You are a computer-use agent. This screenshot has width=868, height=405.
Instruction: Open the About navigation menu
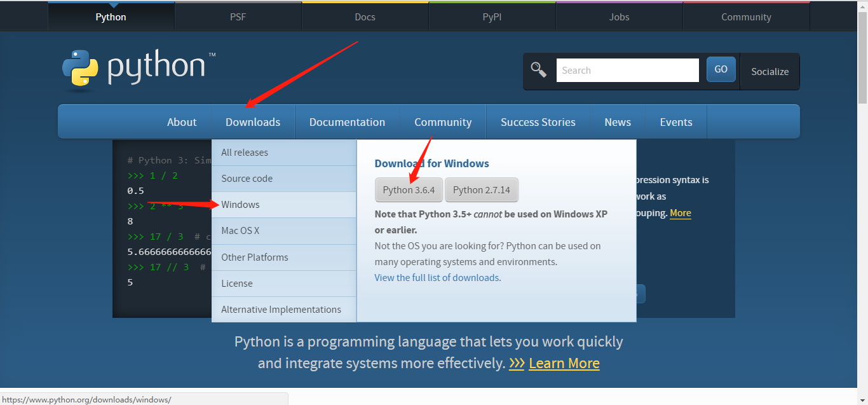pyautogui.click(x=182, y=122)
